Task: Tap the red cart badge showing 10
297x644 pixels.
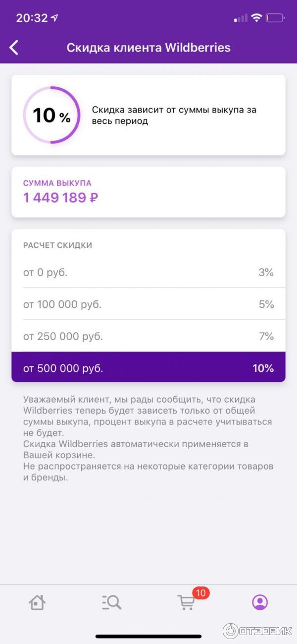Action: point(200,593)
